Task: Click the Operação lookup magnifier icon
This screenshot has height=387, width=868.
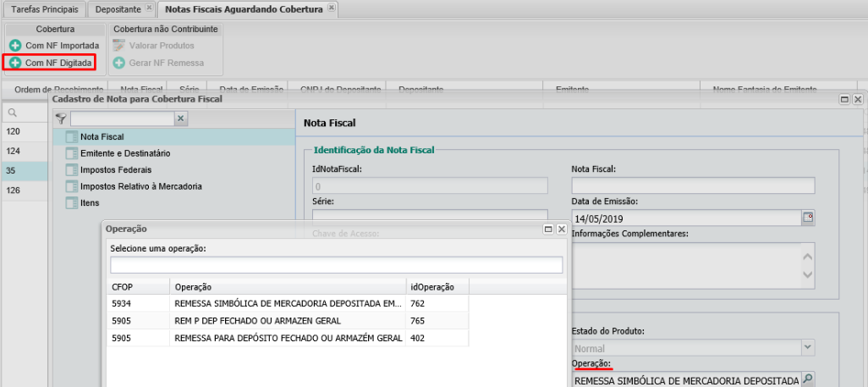Action: tap(808, 379)
